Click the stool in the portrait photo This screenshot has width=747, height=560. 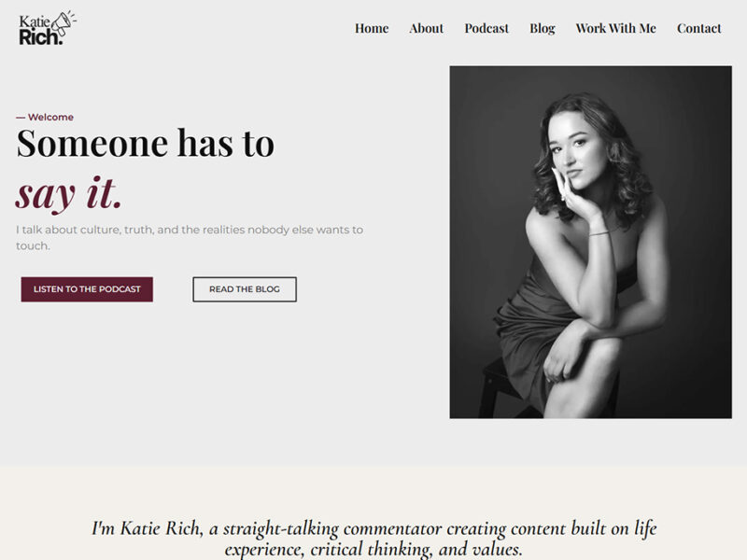pyautogui.click(x=495, y=387)
